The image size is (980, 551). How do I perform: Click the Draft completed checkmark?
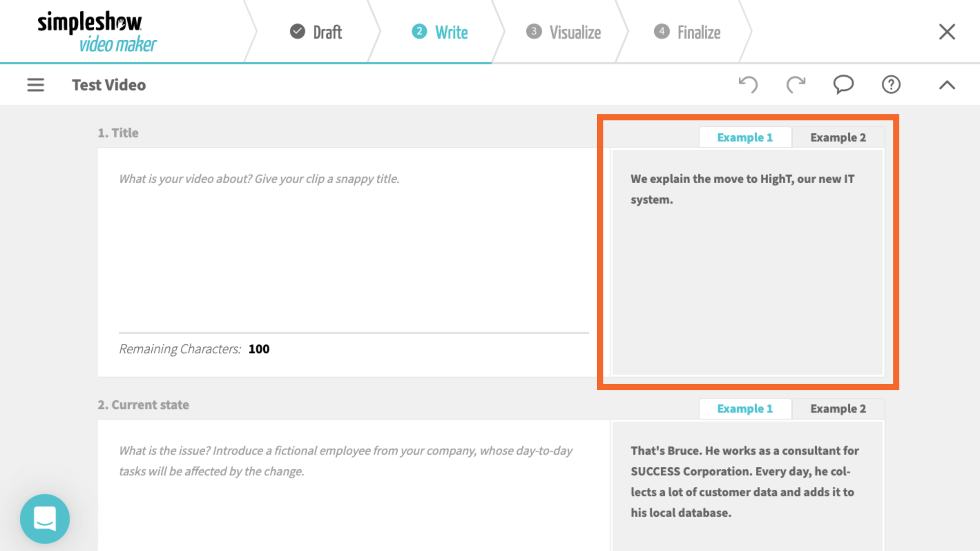[x=297, y=32]
